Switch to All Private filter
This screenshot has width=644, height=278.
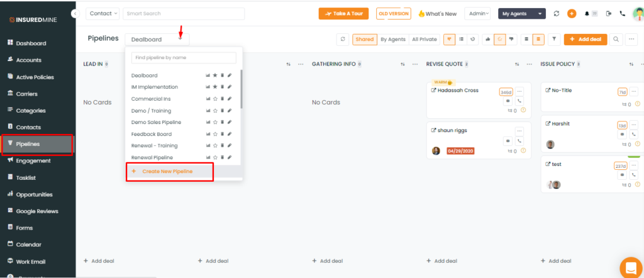pos(425,40)
